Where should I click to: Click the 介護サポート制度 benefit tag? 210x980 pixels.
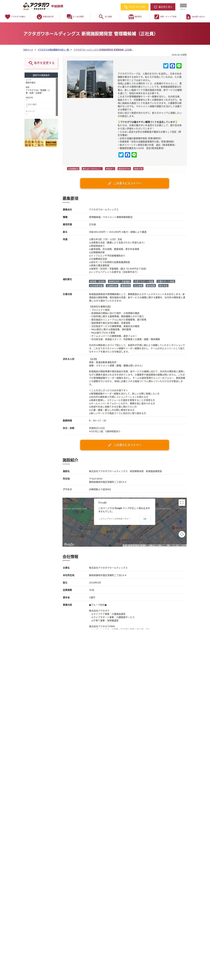point(166,282)
